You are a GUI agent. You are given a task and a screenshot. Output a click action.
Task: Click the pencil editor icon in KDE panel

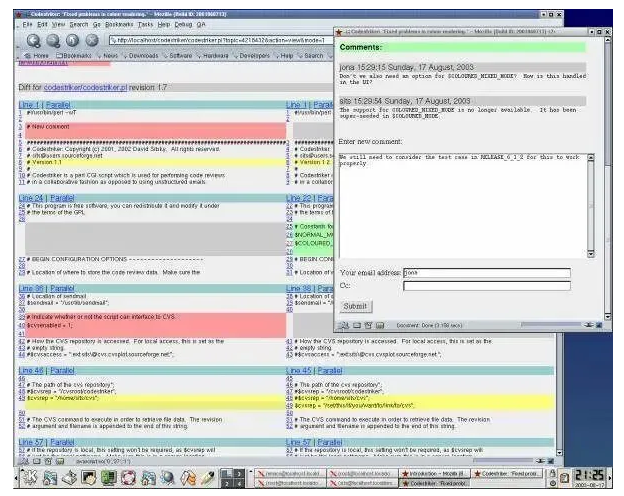coord(207,477)
